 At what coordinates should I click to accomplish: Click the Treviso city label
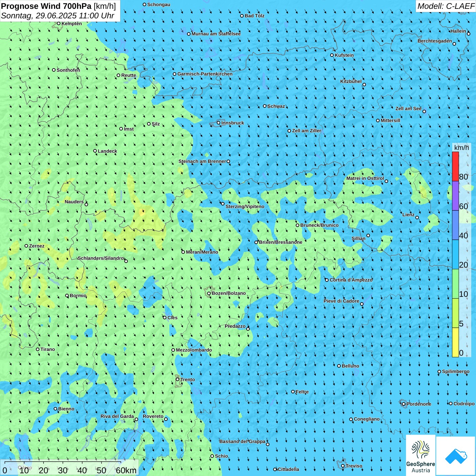354,466
